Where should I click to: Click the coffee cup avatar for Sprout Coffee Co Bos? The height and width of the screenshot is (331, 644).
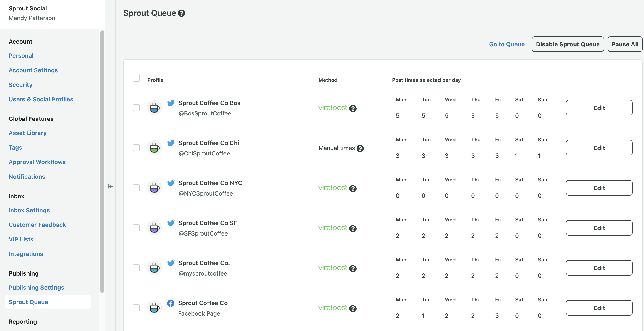click(x=154, y=108)
